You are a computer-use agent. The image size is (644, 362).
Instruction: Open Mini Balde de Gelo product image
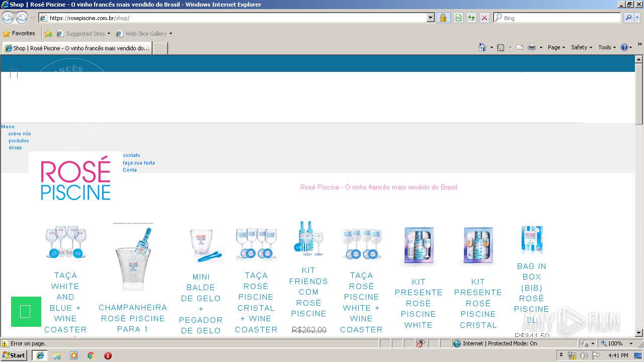tap(206, 245)
